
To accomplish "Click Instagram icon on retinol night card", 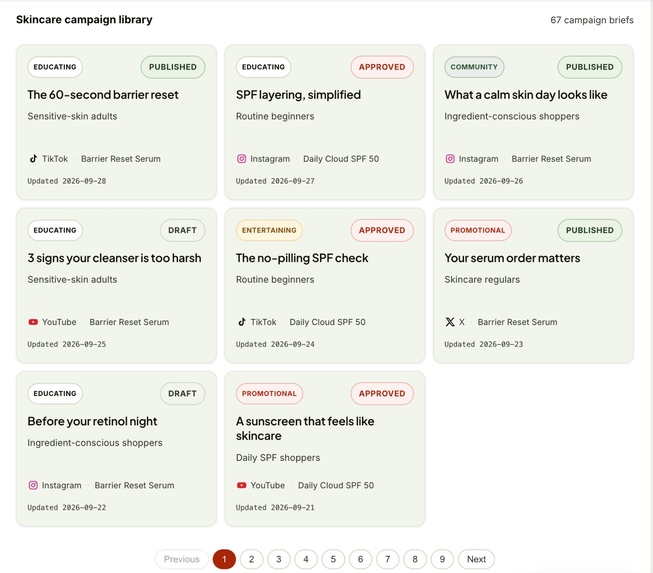I will 33,485.
